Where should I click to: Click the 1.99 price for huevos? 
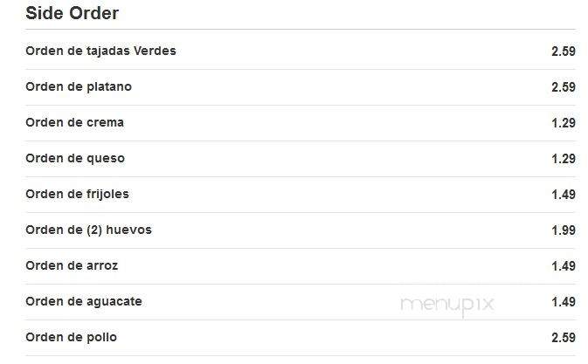(x=564, y=230)
